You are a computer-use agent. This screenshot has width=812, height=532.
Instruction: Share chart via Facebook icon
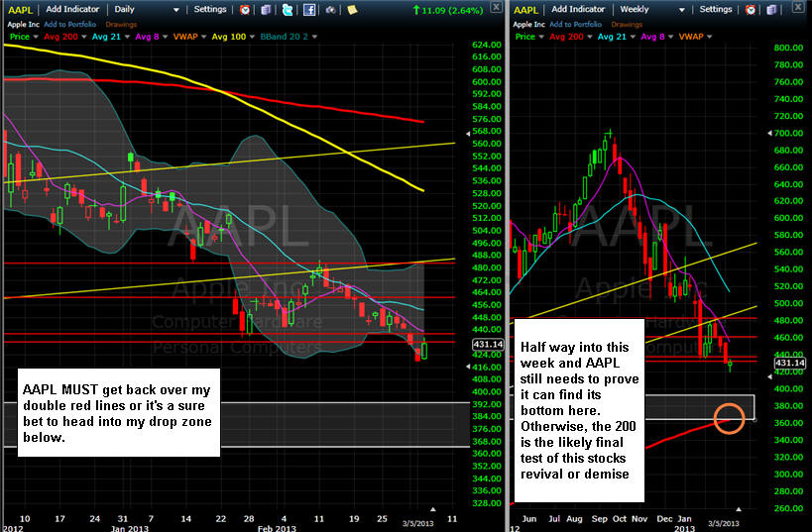click(309, 9)
